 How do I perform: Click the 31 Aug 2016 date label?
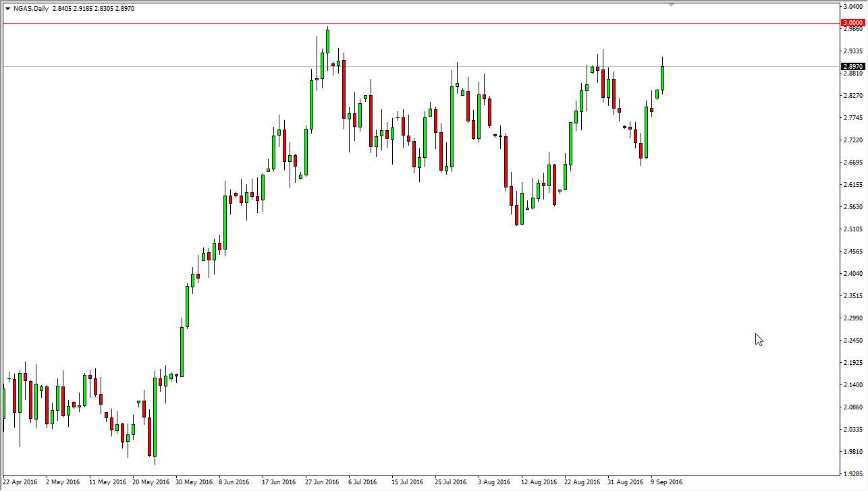tap(625, 482)
